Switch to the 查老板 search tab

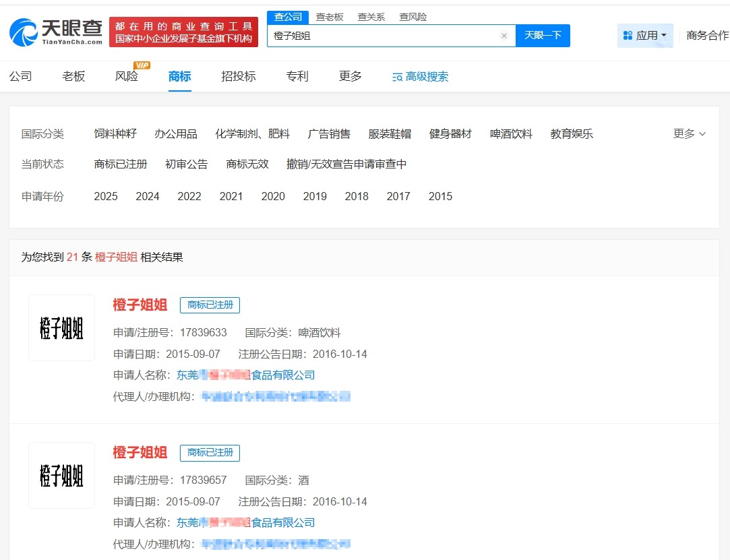(330, 16)
